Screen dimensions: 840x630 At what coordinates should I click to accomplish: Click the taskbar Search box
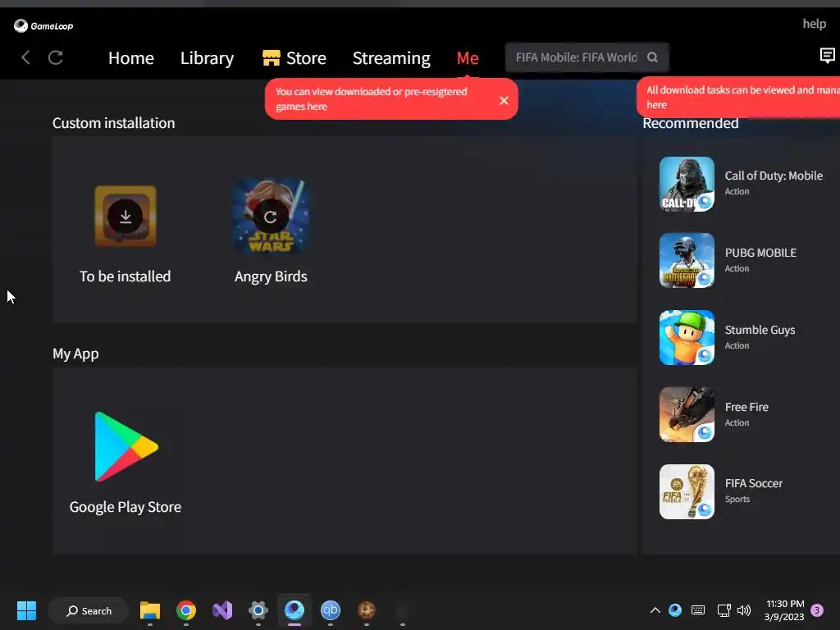[x=89, y=610]
